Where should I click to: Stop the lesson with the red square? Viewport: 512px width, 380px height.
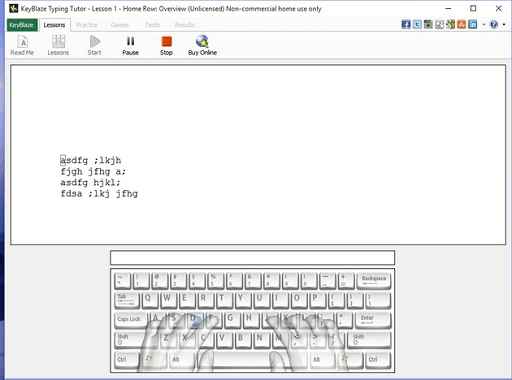166,45
